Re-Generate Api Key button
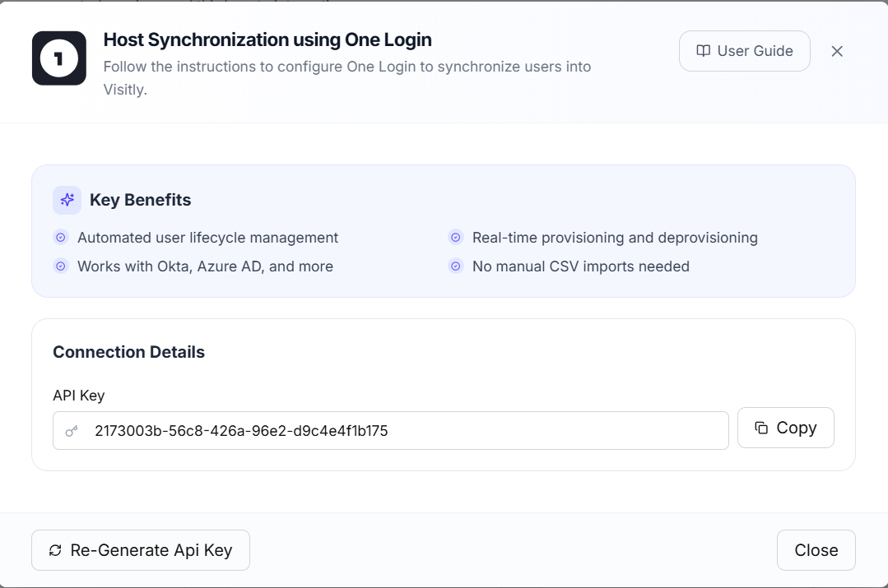The image size is (888, 588). tap(141, 550)
